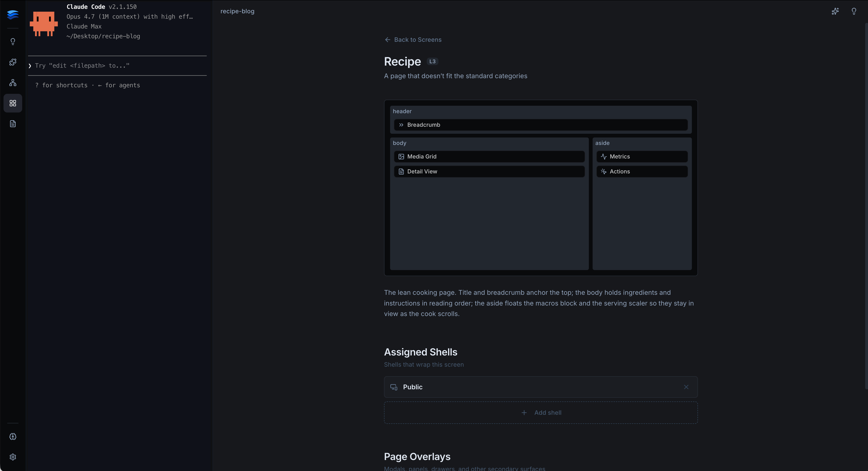
Task: Click the Public shell device icon
Action: 394,387
